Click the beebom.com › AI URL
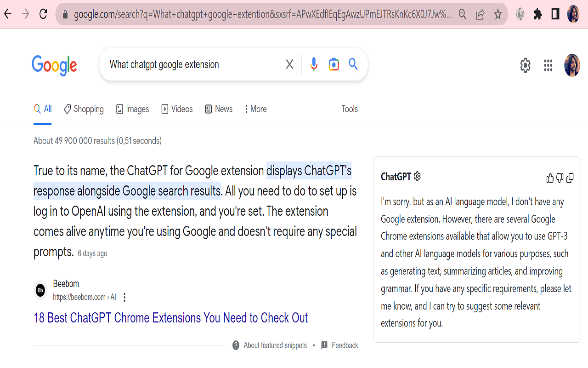 (84, 297)
